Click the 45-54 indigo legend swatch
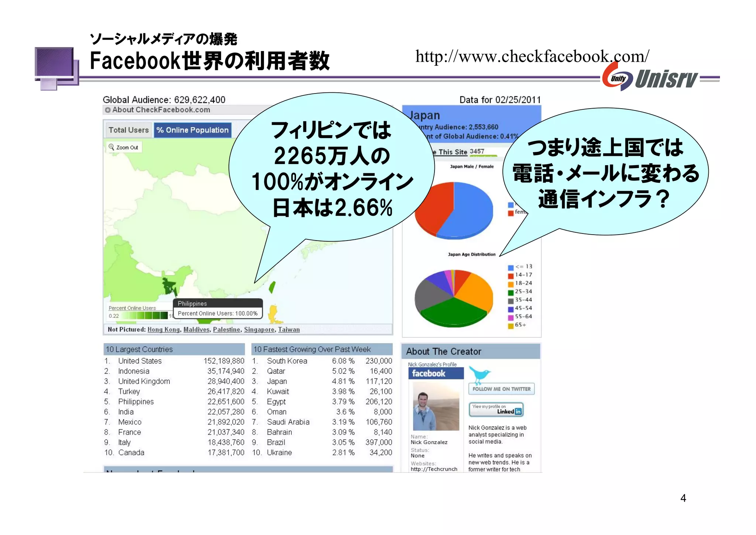This screenshot has height=535, width=756. point(511,309)
